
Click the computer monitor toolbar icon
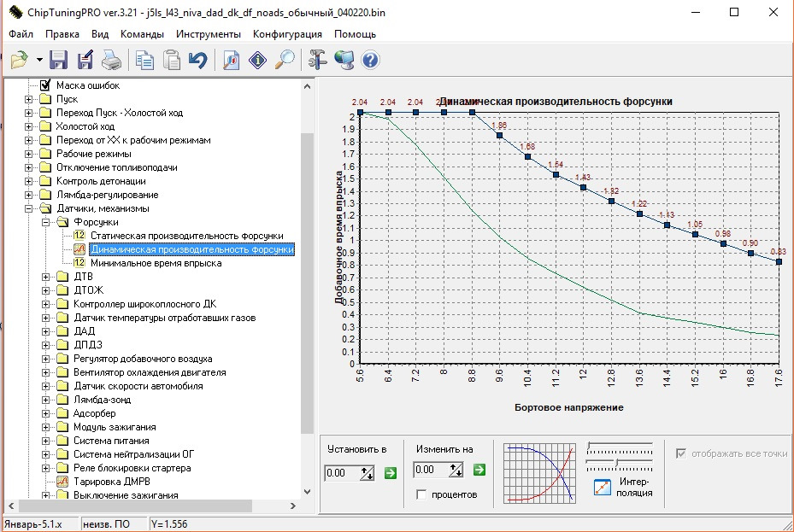[344, 60]
